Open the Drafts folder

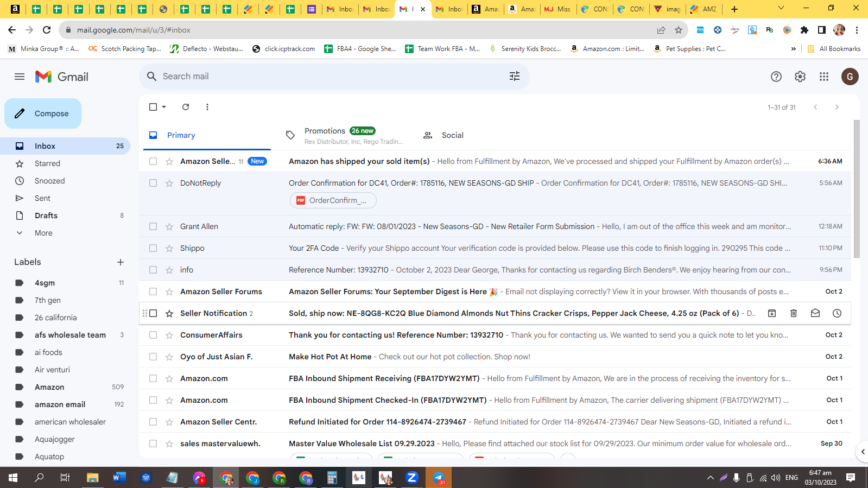[65, 216]
